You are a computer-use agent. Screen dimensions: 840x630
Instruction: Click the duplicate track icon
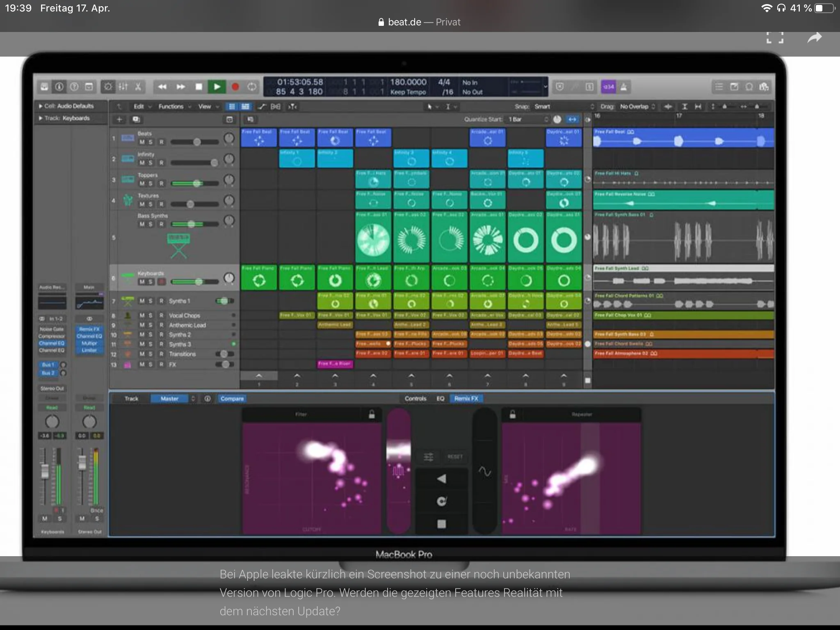[136, 119]
